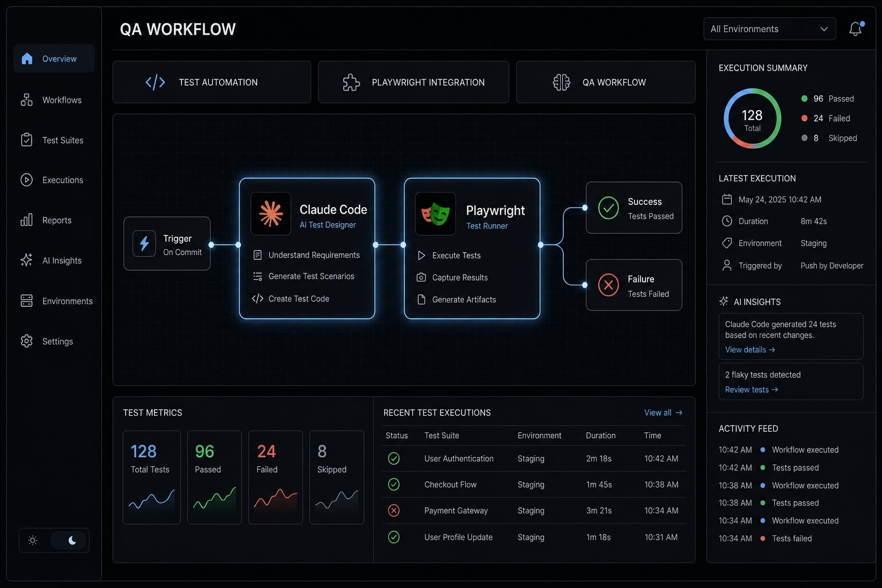882x588 pixels.
Task: Click the puzzle piece Playwright Integration icon
Action: (351, 82)
